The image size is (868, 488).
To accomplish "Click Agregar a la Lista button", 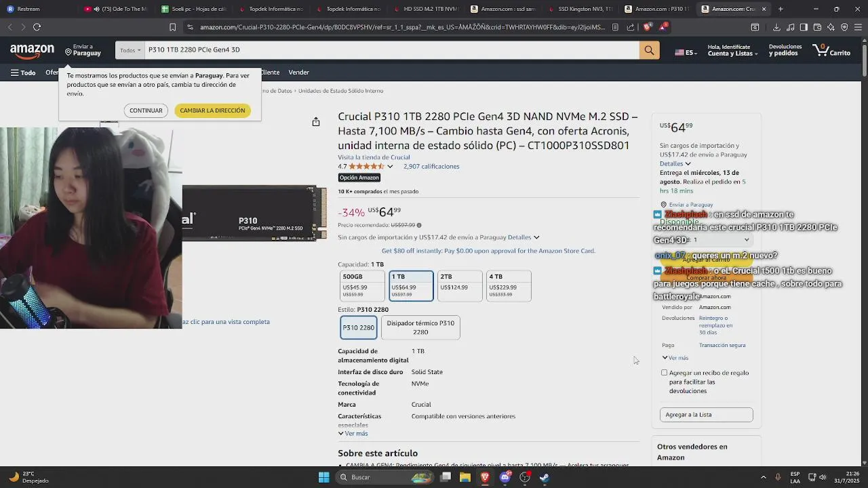I will pyautogui.click(x=706, y=415).
